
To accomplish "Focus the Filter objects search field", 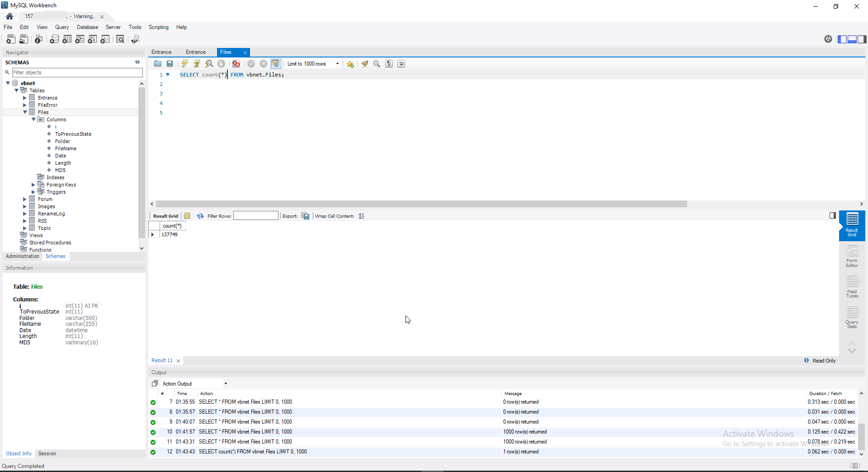I will point(77,72).
